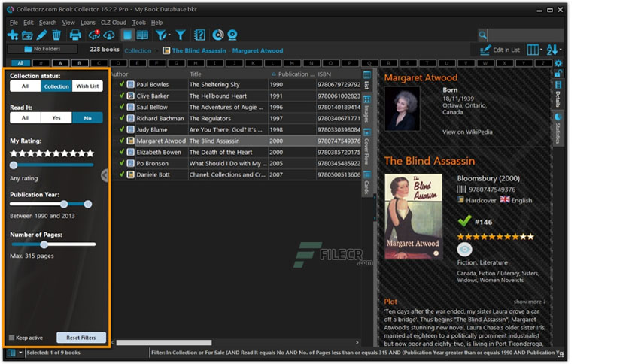Set Read It filter to Yes
The height and width of the screenshot is (364, 629).
coord(56,118)
